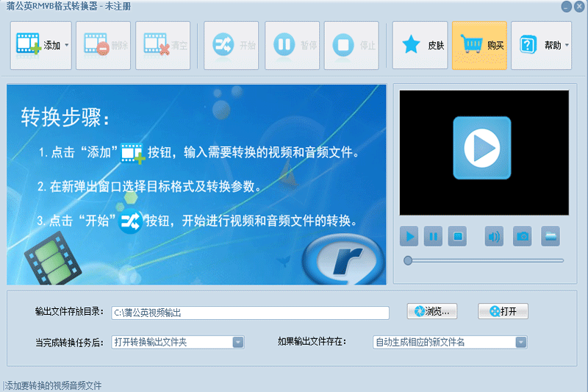The width and height of the screenshot is (588, 392).
Task: Open the 打开转换输出文件夹 dropdown
Action: click(x=178, y=342)
